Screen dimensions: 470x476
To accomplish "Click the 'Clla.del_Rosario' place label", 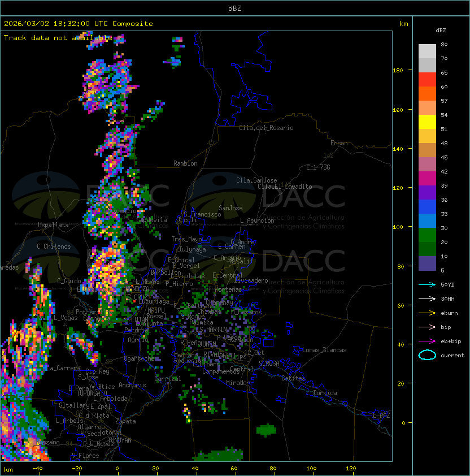I will 266,128.
